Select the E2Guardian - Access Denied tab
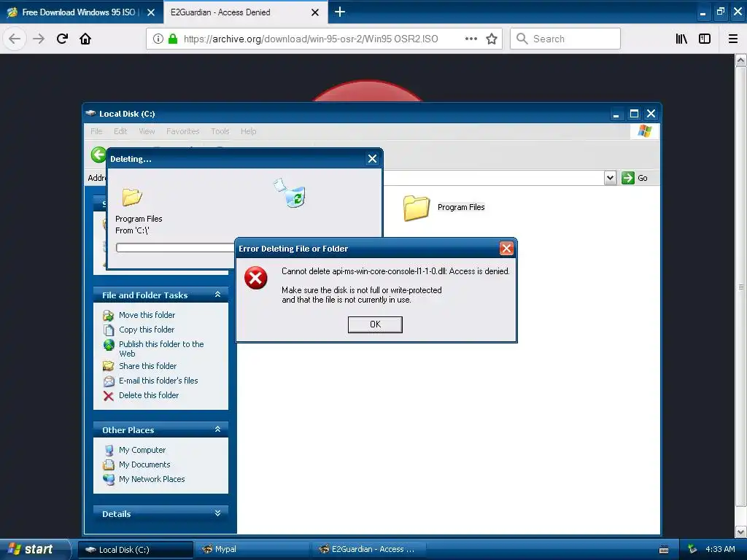 coord(246,12)
